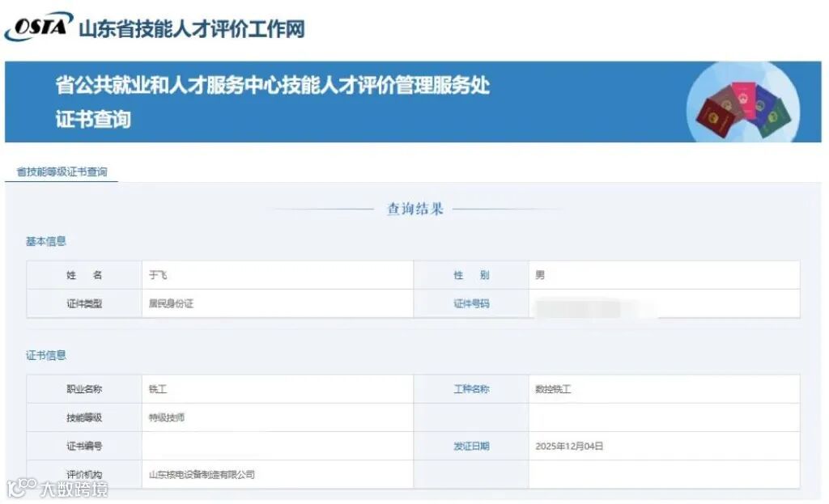Click the empty 证书编号 value cell
The image size is (829, 504).
point(278,446)
